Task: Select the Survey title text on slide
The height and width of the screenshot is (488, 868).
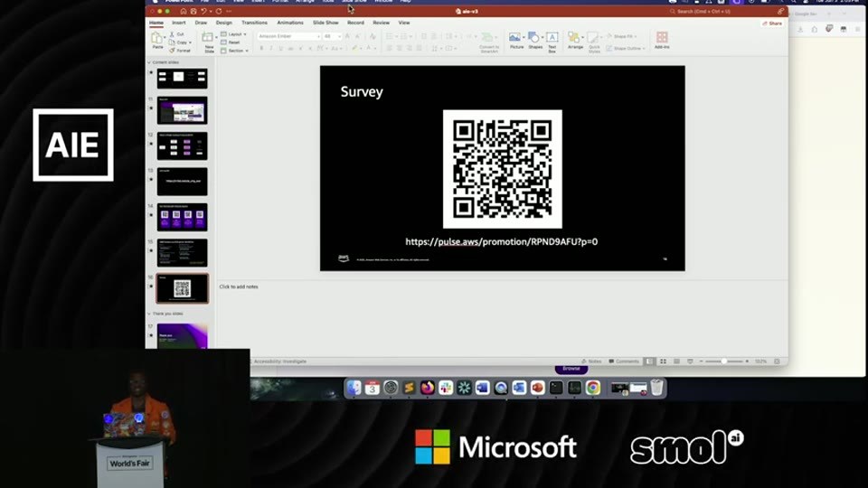Action: pyautogui.click(x=362, y=92)
